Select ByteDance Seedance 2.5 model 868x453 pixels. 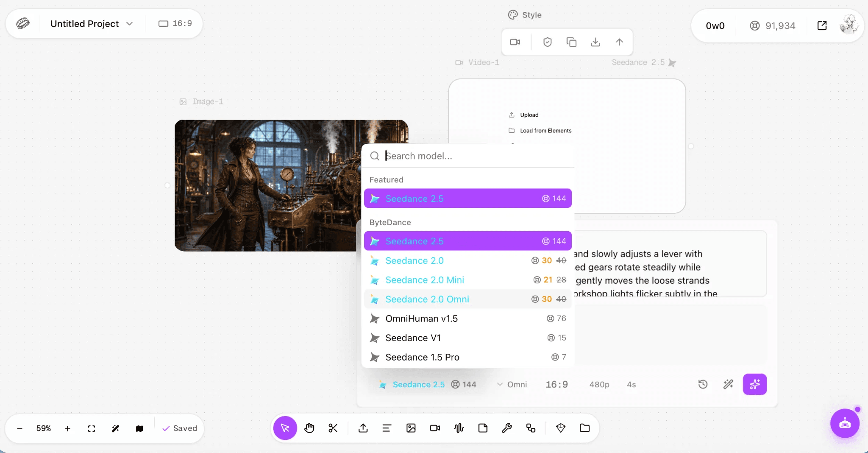click(x=468, y=241)
